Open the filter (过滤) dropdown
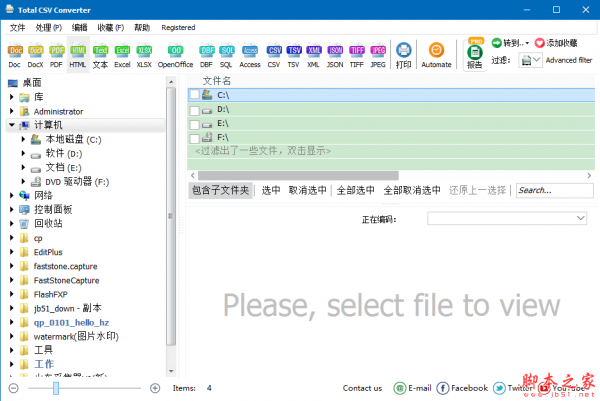This screenshot has height=401, width=600. tap(530, 60)
